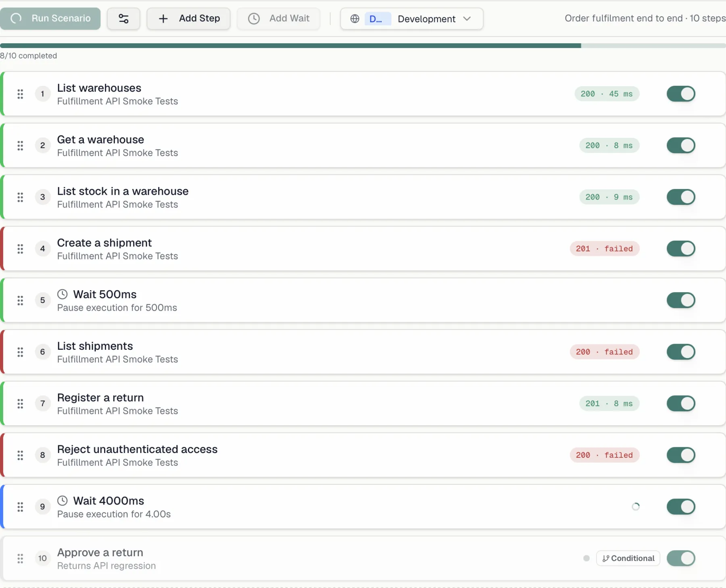726x588 pixels.
Task: Toggle the Register a return step switch
Action: pos(681,403)
